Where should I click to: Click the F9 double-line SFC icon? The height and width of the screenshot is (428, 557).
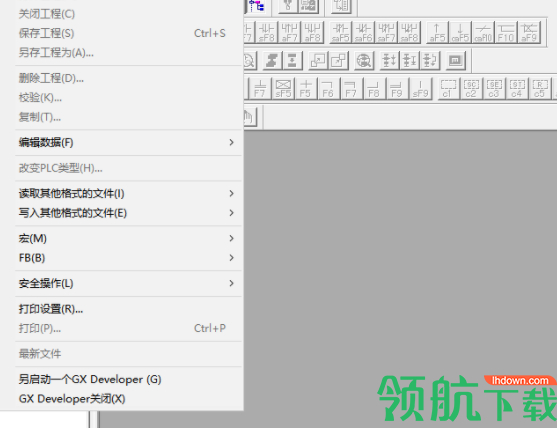[396, 88]
